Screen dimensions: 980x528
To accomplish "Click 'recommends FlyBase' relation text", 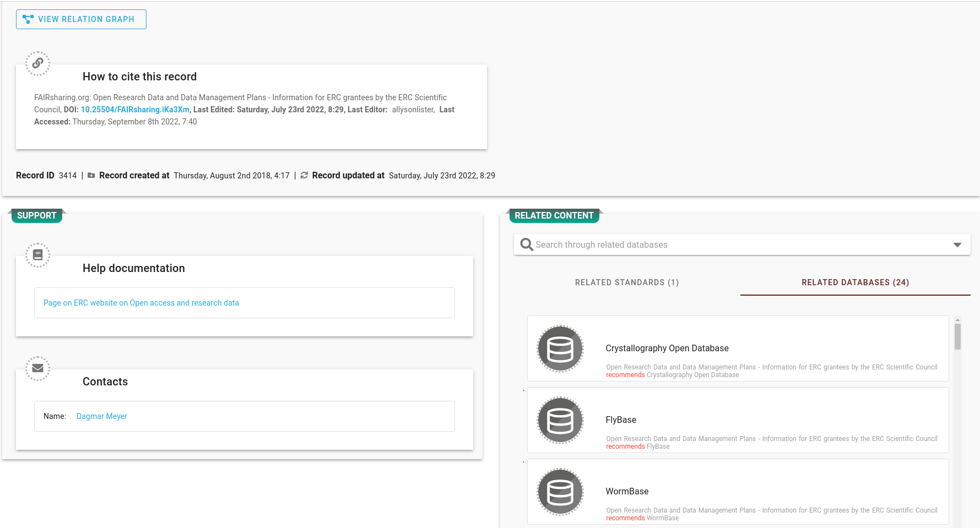I will [x=638, y=447].
